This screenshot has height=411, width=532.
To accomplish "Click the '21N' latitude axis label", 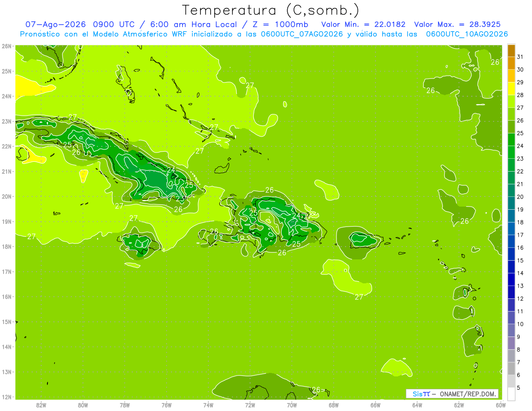I will pos(6,171).
